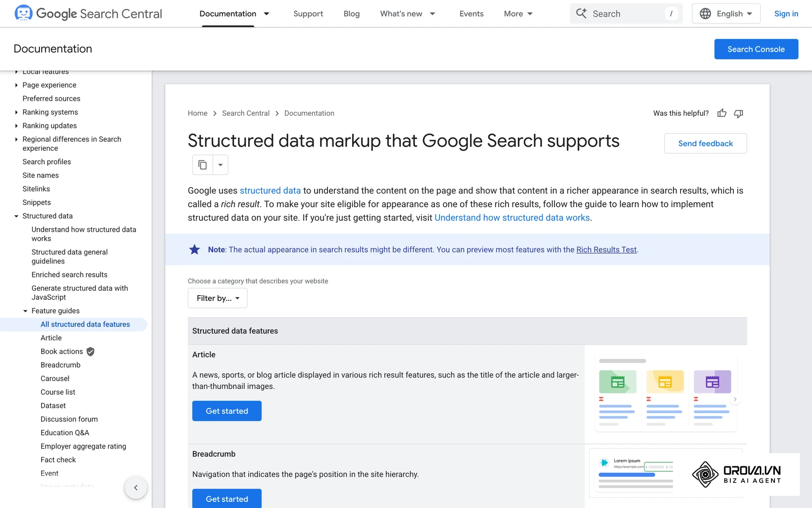This screenshot has width=812, height=508.
Task: Select All structured data features in sidebar
Action: (x=85, y=325)
